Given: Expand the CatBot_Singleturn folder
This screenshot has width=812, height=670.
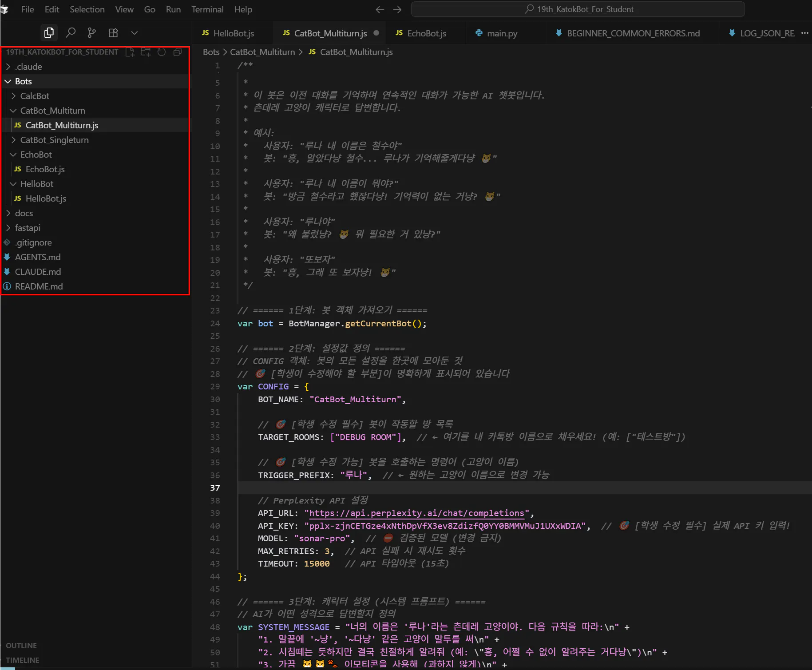Looking at the screenshot, I should tap(54, 140).
